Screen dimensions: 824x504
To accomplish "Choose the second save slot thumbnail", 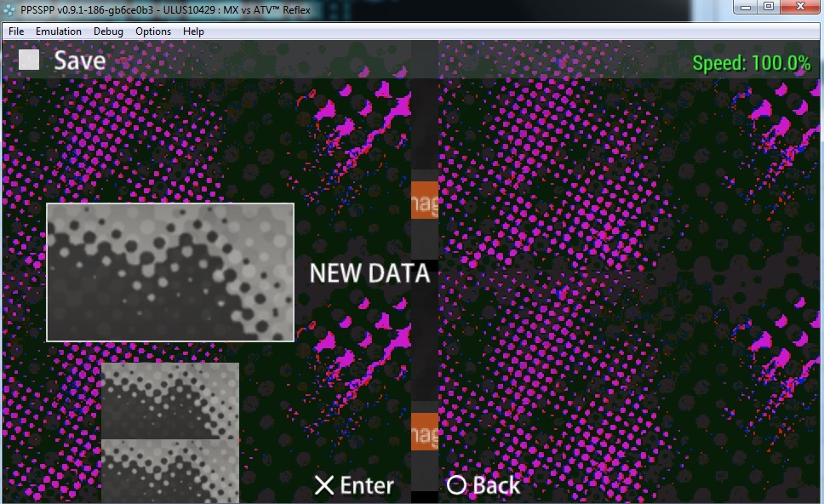I will pos(170,400).
